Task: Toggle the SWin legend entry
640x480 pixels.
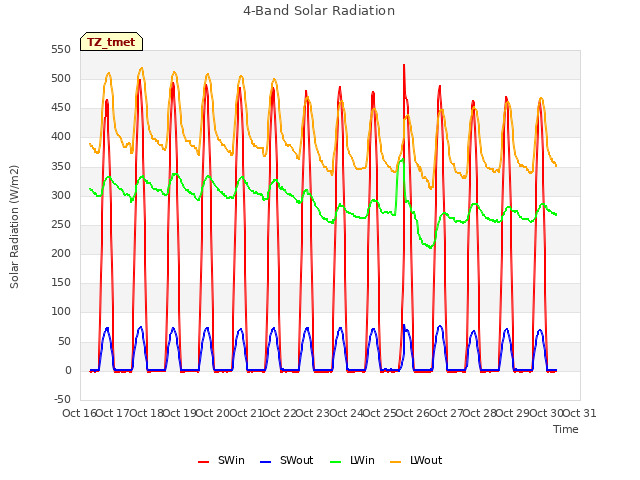Action: [221, 460]
